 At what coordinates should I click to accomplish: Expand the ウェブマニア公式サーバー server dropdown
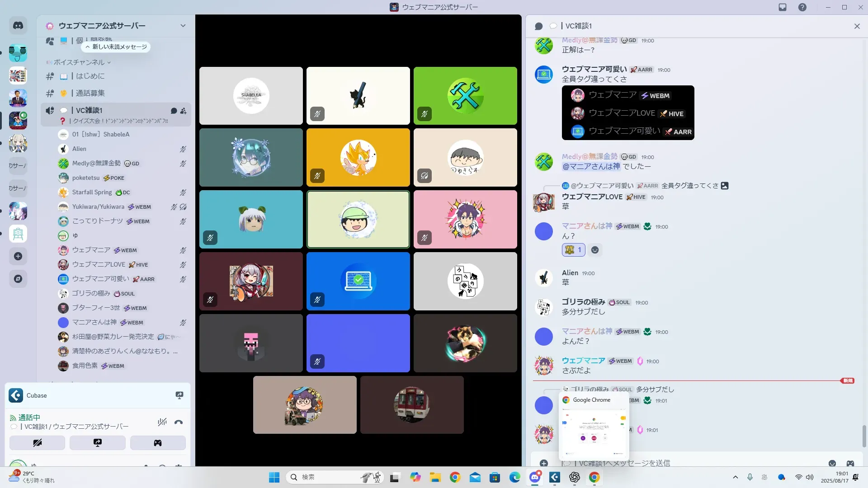coord(183,26)
